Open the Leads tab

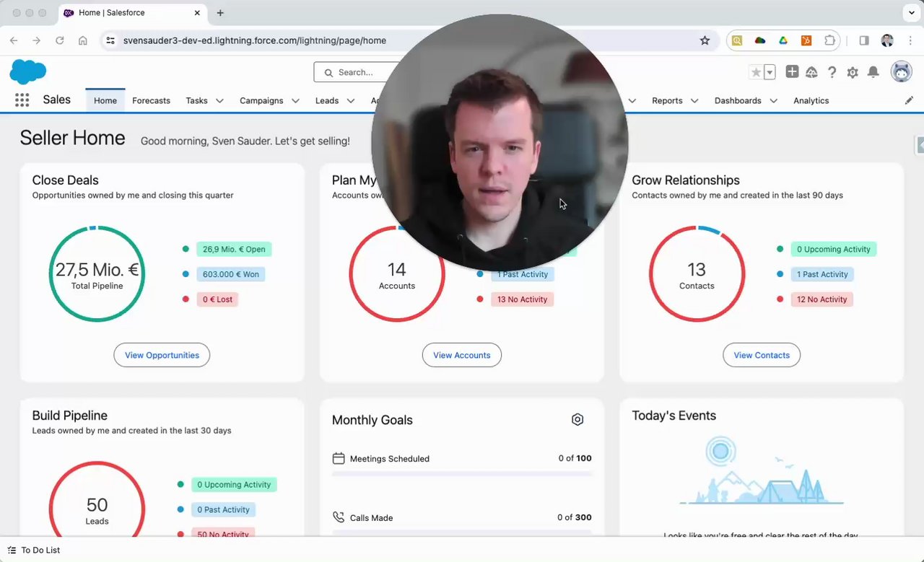(x=327, y=100)
